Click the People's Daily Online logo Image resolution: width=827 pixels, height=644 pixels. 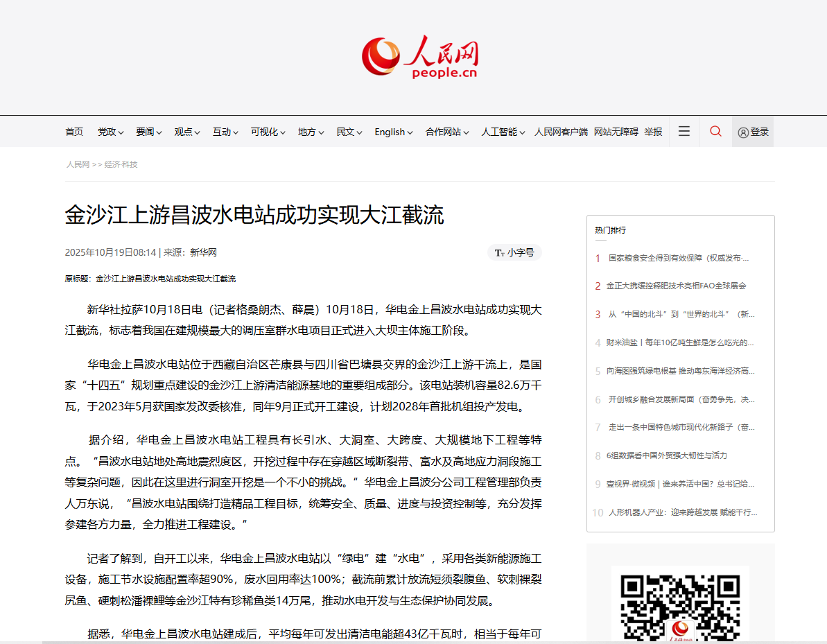tap(420, 57)
